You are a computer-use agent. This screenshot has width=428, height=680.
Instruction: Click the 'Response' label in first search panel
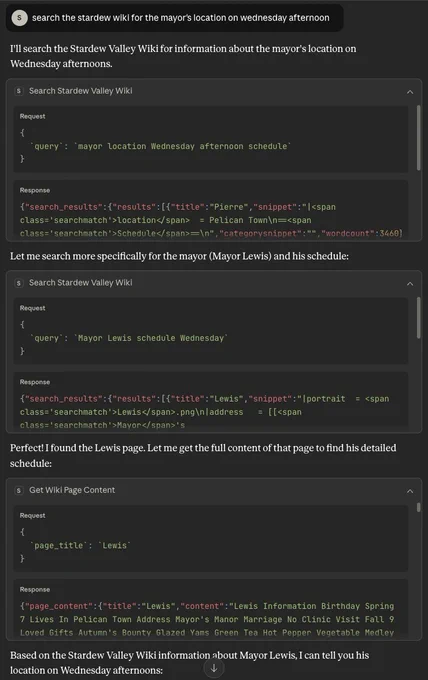pyautogui.click(x=35, y=190)
